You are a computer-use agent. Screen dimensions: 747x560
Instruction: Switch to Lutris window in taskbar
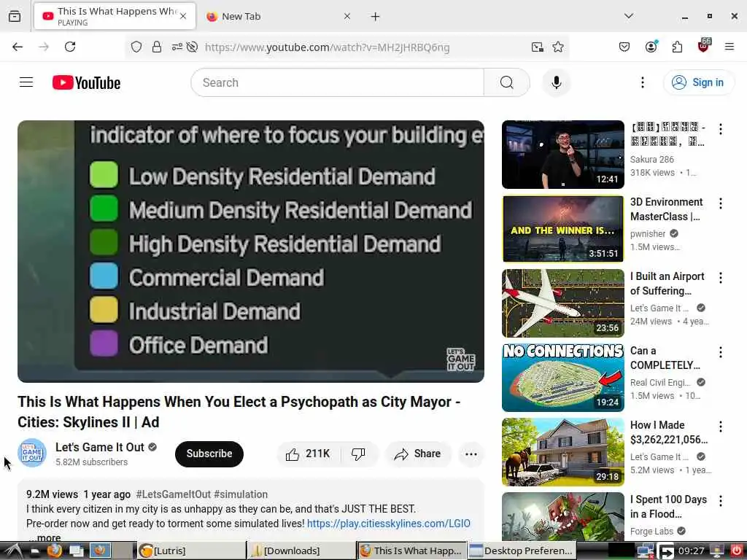coord(190,551)
